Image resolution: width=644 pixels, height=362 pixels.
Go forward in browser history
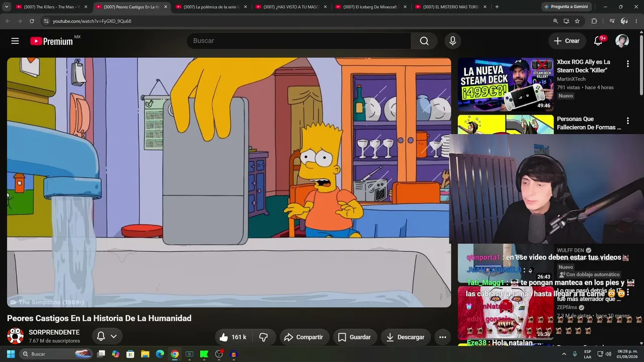pos(20,21)
